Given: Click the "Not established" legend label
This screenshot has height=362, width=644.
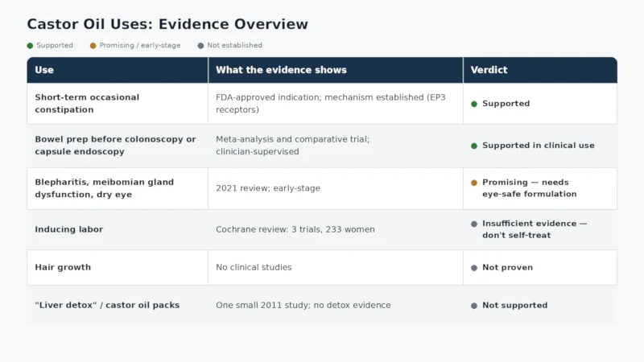Looking at the screenshot, I should (x=234, y=45).
